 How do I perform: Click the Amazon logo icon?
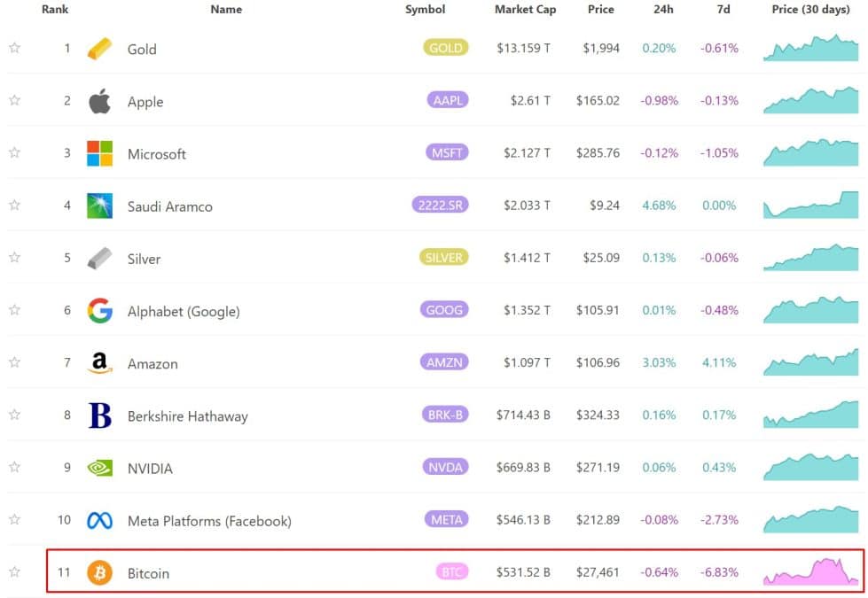[99, 363]
